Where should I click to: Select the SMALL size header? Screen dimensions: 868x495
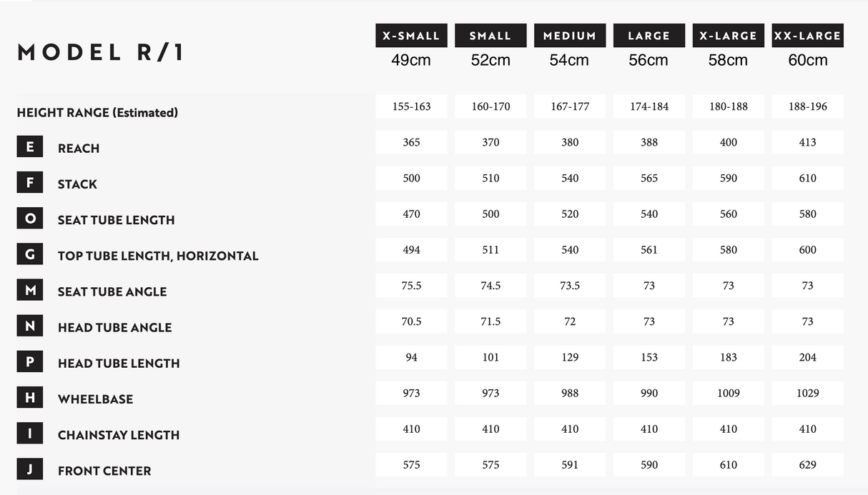490,36
